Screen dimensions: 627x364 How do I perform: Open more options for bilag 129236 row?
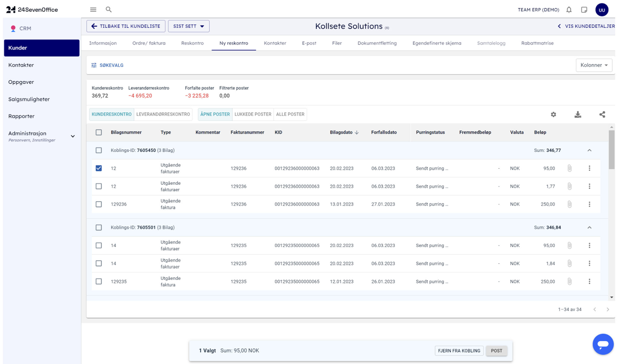[589, 204]
